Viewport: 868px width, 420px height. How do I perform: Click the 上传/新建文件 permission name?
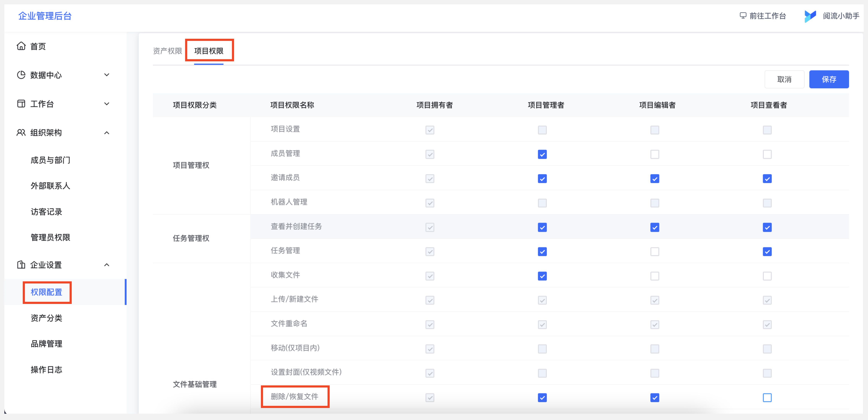[x=294, y=299]
